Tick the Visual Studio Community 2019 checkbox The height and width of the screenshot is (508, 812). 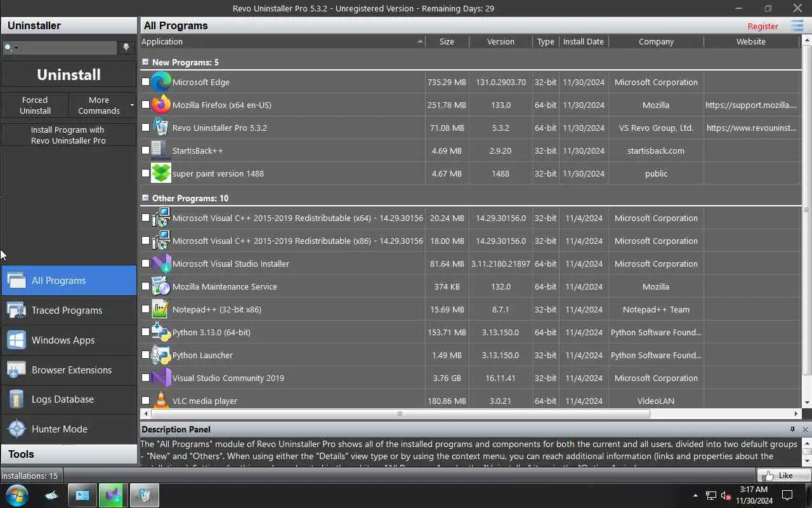145,378
